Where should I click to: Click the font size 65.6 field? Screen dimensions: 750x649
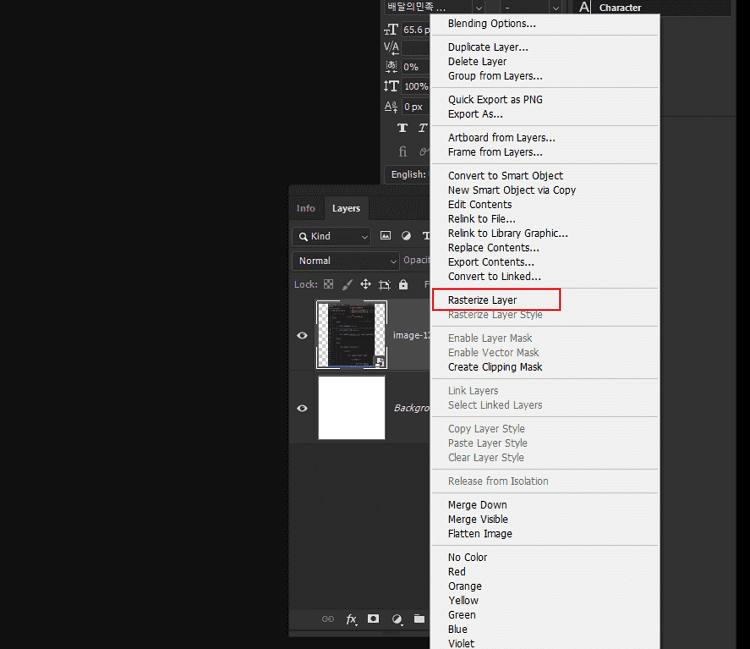point(416,30)
